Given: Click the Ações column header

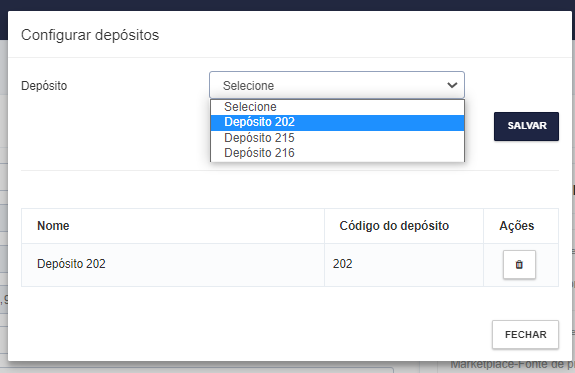Looking at the screenshot, I should (516, 226).
